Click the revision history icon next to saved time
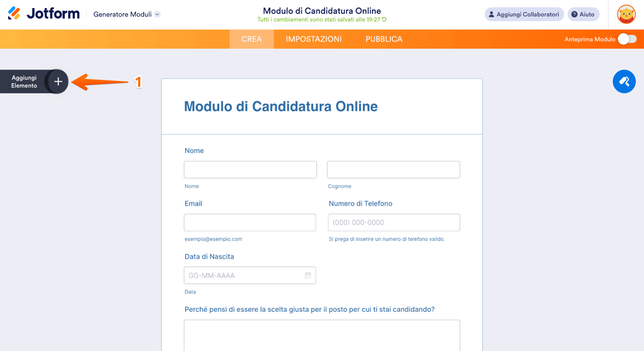 [384, 19]
